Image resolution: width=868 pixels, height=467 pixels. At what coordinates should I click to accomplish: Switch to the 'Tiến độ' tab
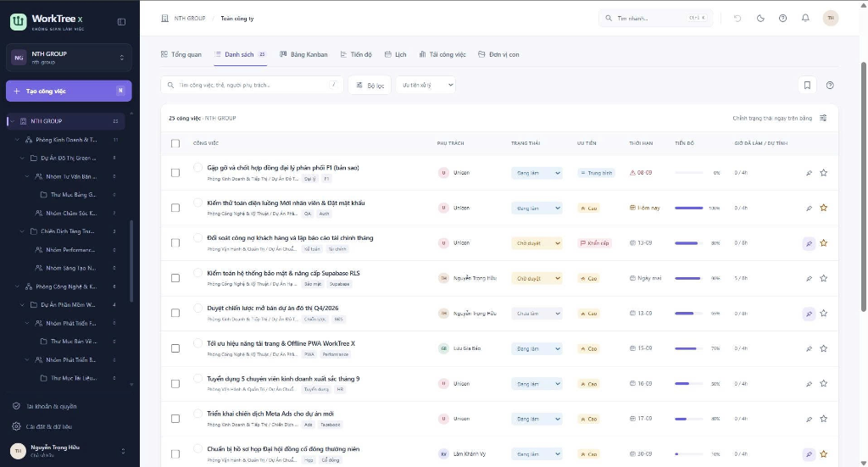point(356,54)
